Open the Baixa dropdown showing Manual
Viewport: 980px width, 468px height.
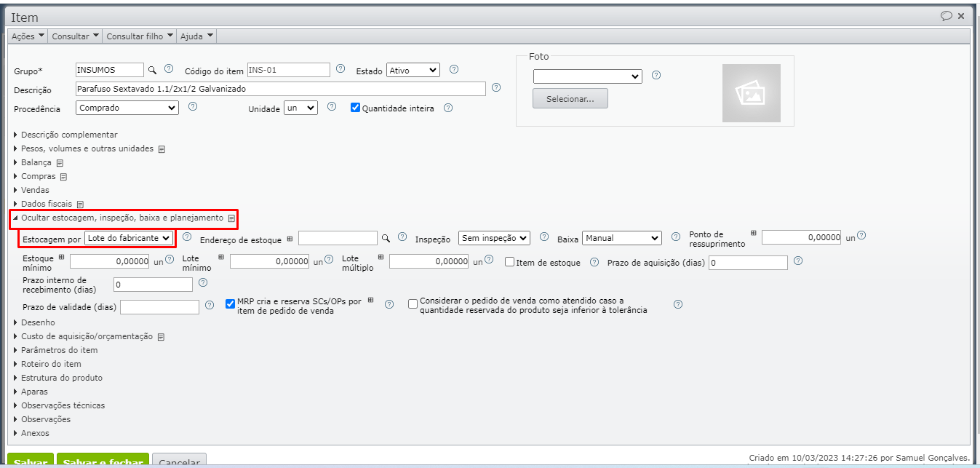click(x=622, y=238)
